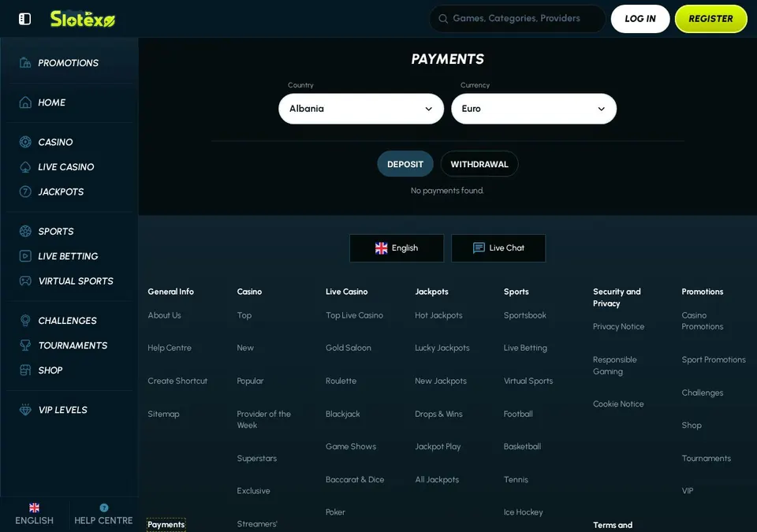Open the About Us footer link

pyautogui.click(x=164, y=315)
